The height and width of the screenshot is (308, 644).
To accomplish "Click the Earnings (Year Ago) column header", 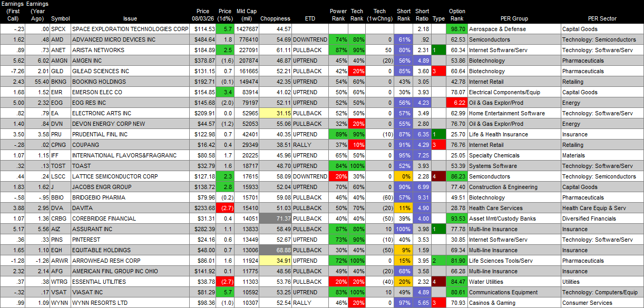I will tap(37, 11).
